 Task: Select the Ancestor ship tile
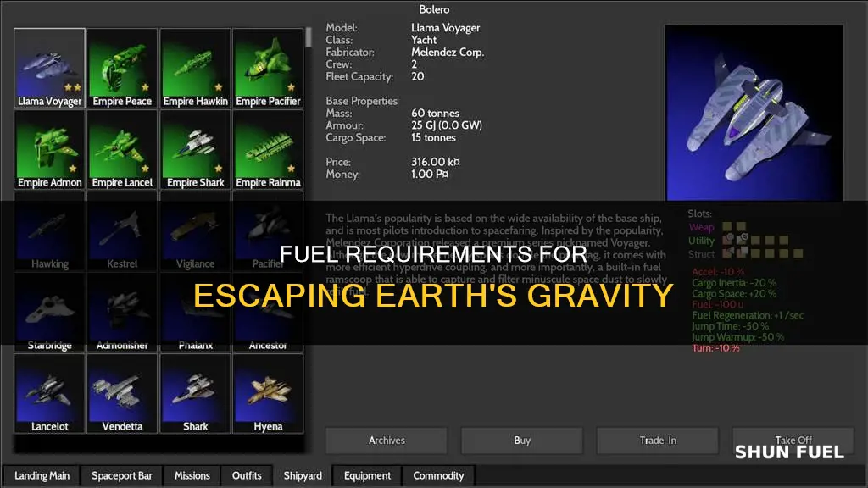(268, 312)
